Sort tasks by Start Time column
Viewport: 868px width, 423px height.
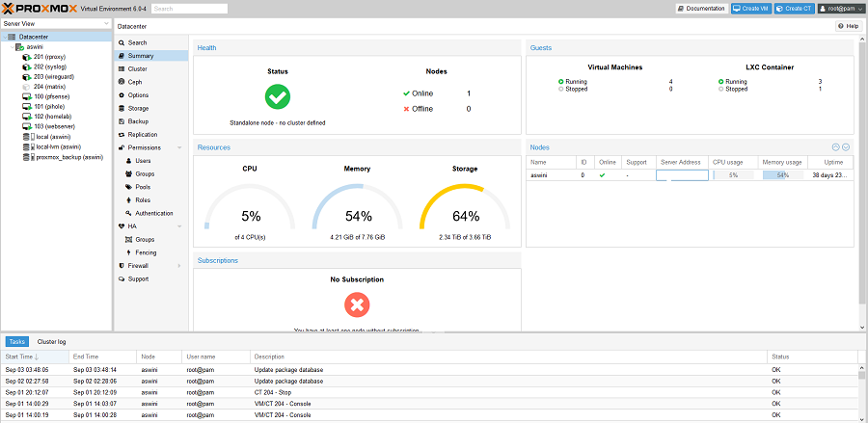click(35, 357)
